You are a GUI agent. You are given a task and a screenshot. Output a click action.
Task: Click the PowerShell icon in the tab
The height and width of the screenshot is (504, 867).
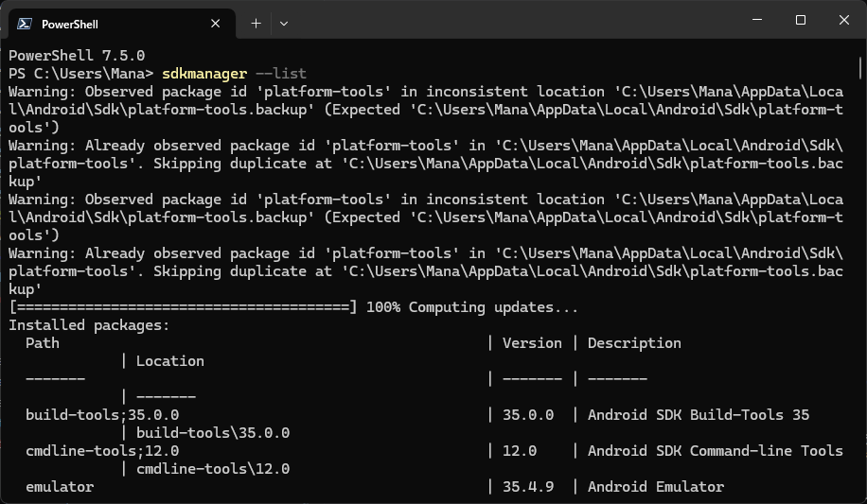pos(24,24)
